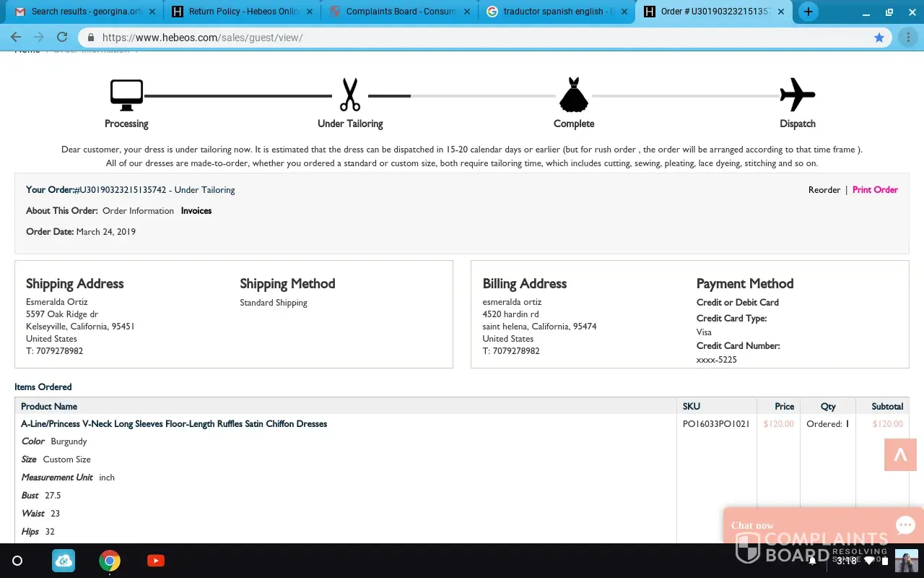Open the Chat now speech bubble
Viewport: 924px width, 578px height.
tap(905, 525)
